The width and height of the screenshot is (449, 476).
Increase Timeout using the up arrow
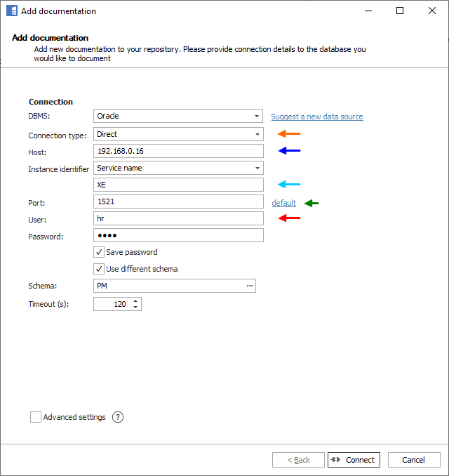(135, 301)
